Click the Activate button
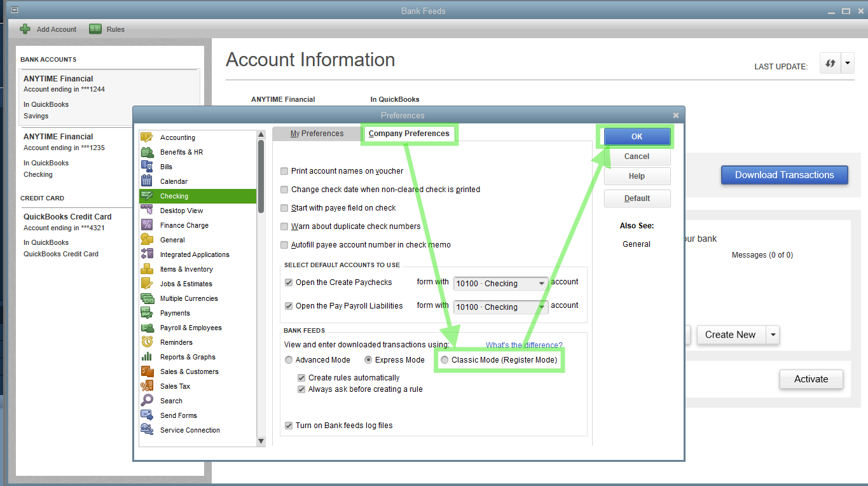 [x=811, y=379]
